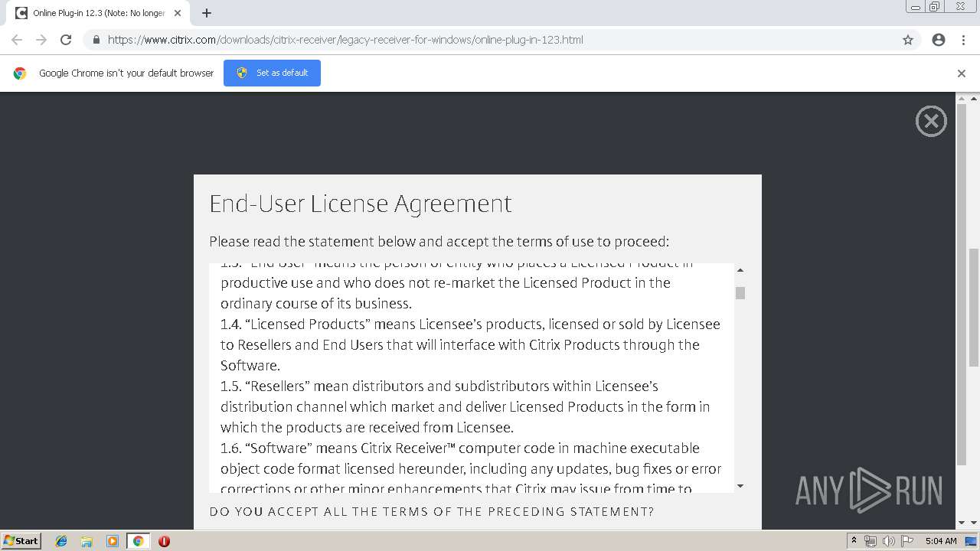Screen dimensions: 980x551
Task: Open the volume speaker tray icon
Action: 888,541
